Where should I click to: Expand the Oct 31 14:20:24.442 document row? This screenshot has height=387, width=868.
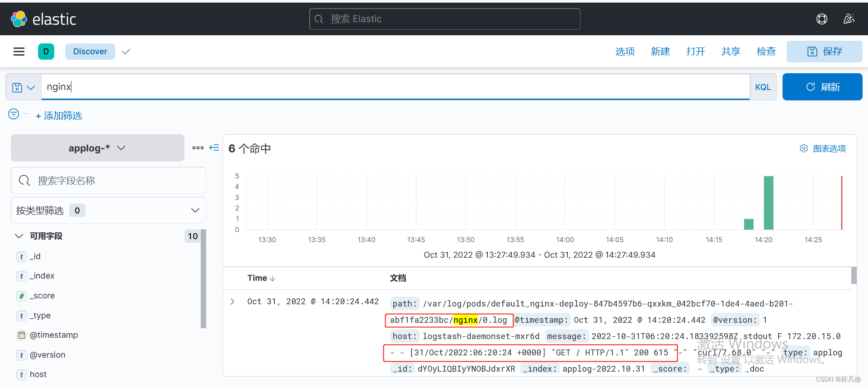coord(232,302)
